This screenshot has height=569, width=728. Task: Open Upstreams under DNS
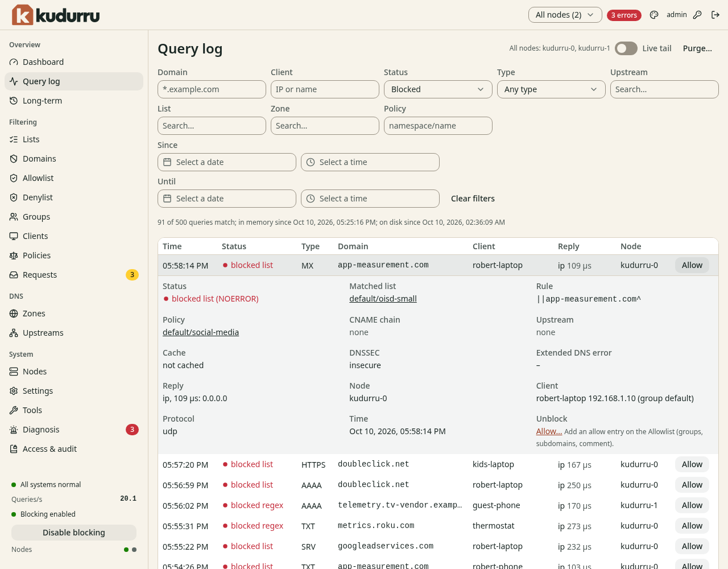74,333
